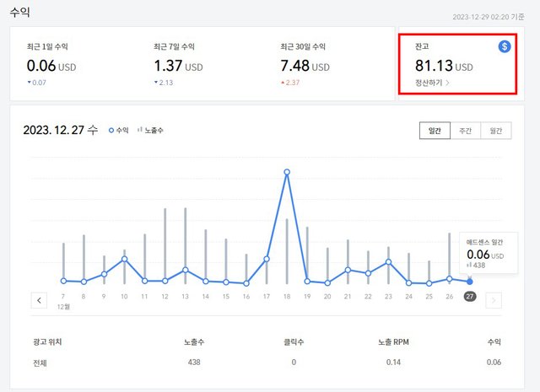This screenshot has height=392, width=540.
Task: Switch to the 주간 weekly tab
Action: 465,131
